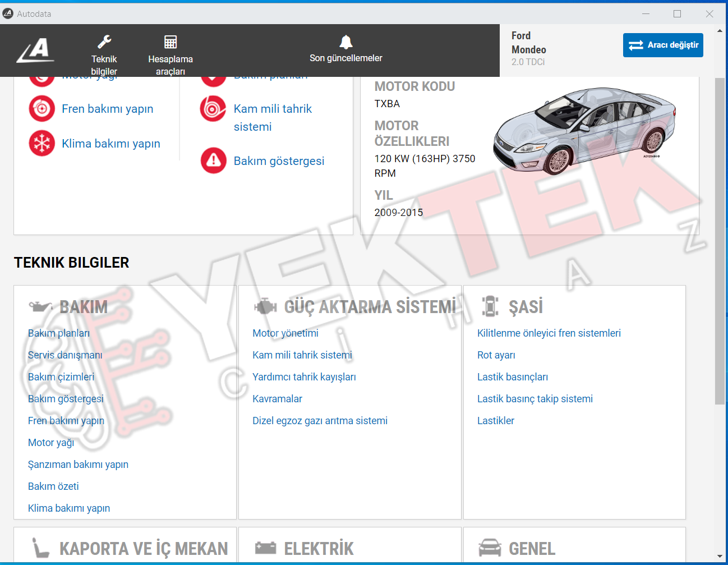Open Rot ayarı link
Screen dimensions: 728x565
[496, 355]
